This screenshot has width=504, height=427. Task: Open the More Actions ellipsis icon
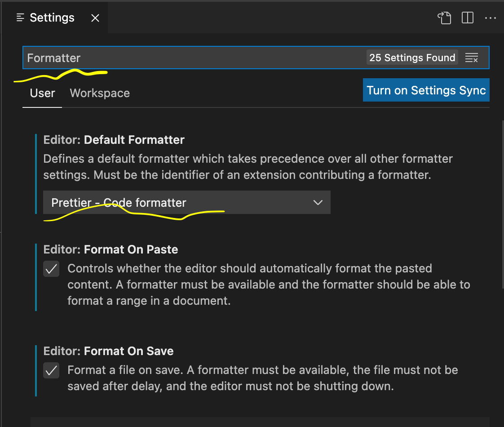491,18
